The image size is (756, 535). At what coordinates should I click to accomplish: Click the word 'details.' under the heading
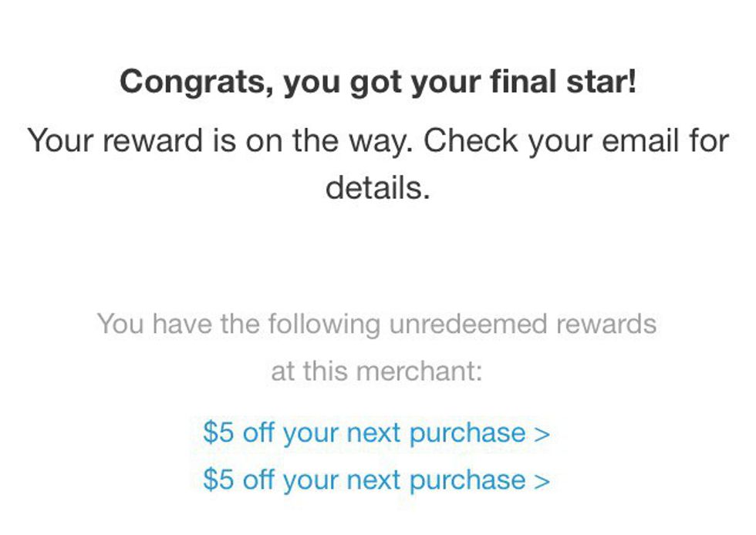point(377,187)
